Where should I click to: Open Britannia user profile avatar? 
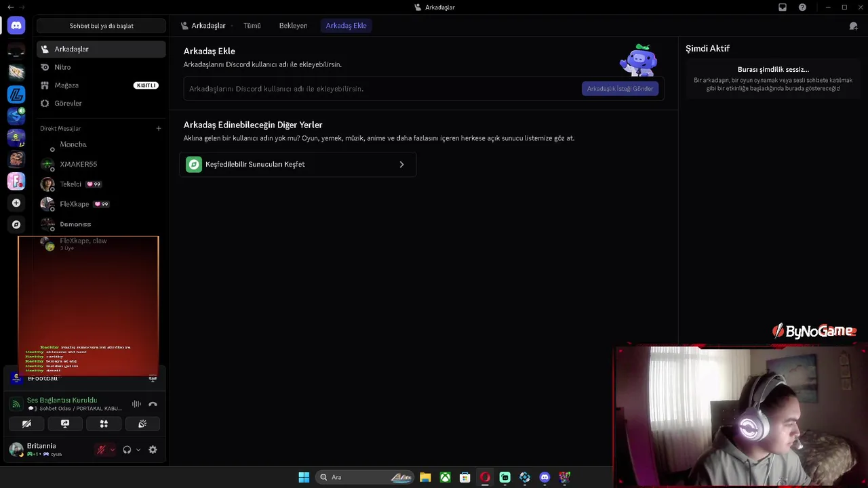[x=16, y=449]
